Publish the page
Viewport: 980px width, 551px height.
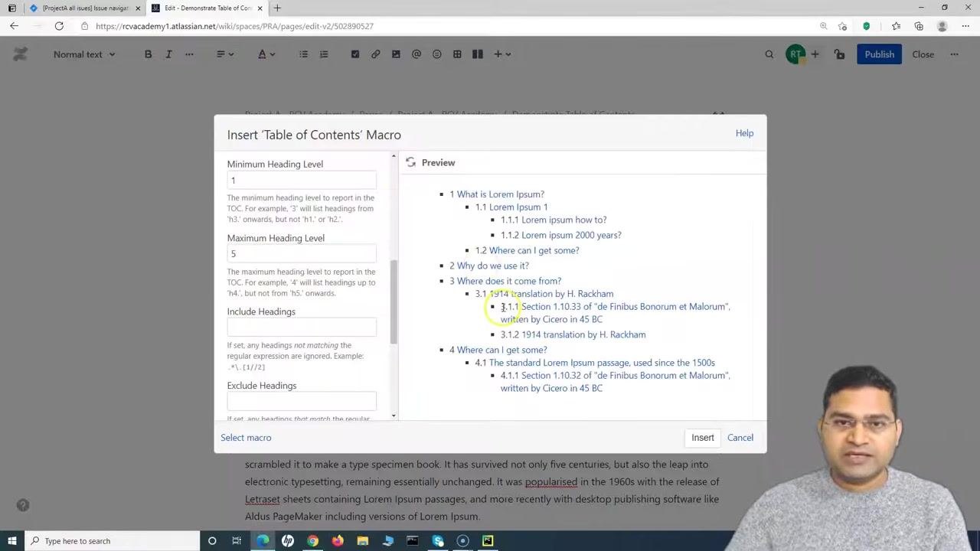[x=879, y=54]
